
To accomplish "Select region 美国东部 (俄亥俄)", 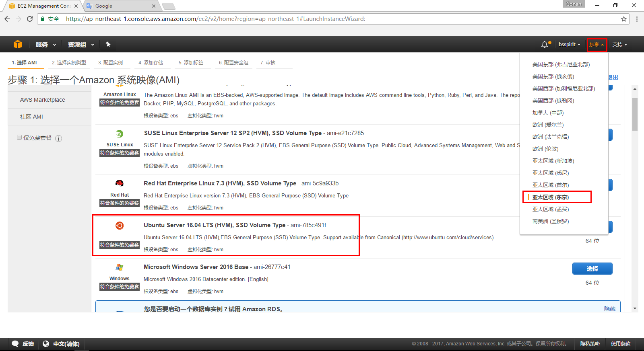I will (x=553, y=76).
